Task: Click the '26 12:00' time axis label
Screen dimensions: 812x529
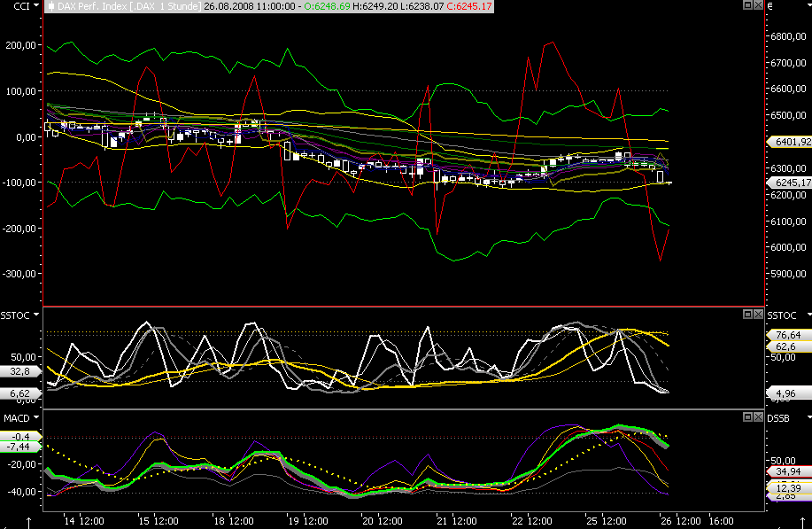Action: click(x=679, y=520)
